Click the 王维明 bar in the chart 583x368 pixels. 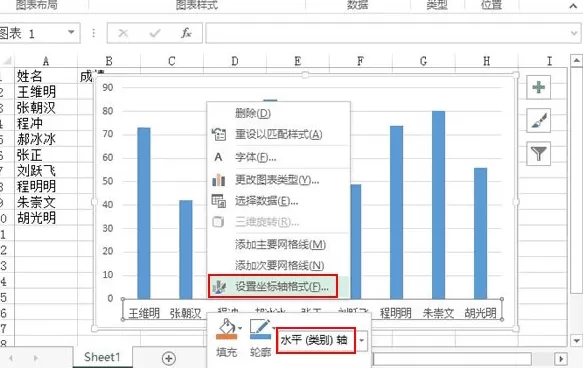(x=144, y=213)
